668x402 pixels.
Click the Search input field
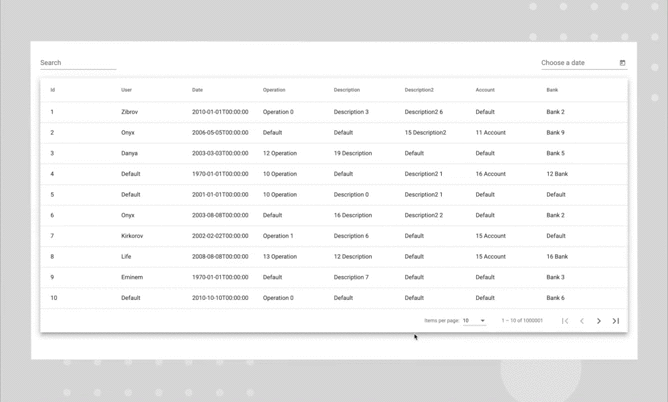78,63
